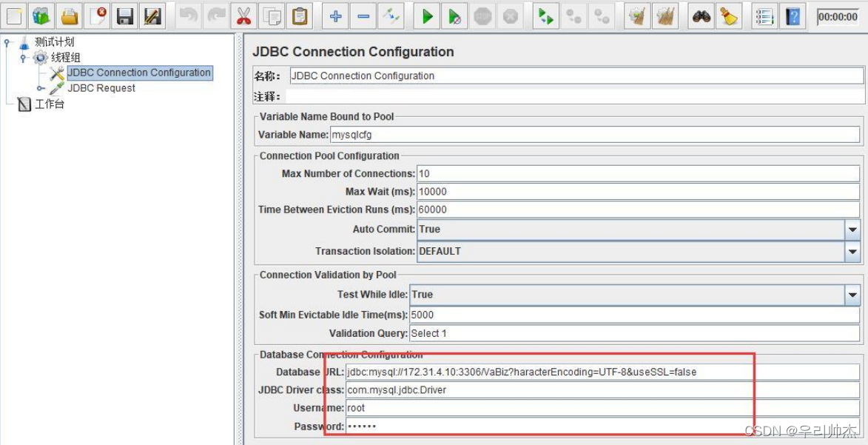Image resolution: width=868 pixels, height=445 pixels.
Task: Clear results with the Clear icon
Action: tap(637, 16)
